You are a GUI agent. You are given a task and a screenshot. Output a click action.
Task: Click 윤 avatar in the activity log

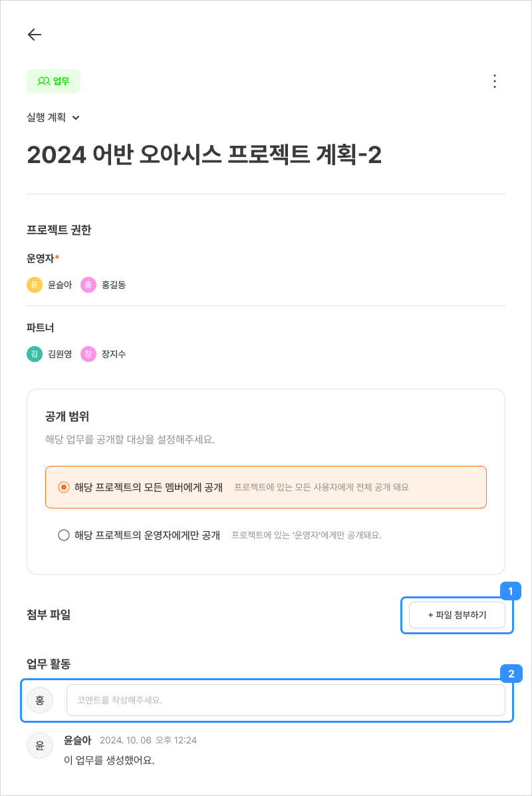tap(40, 745)
